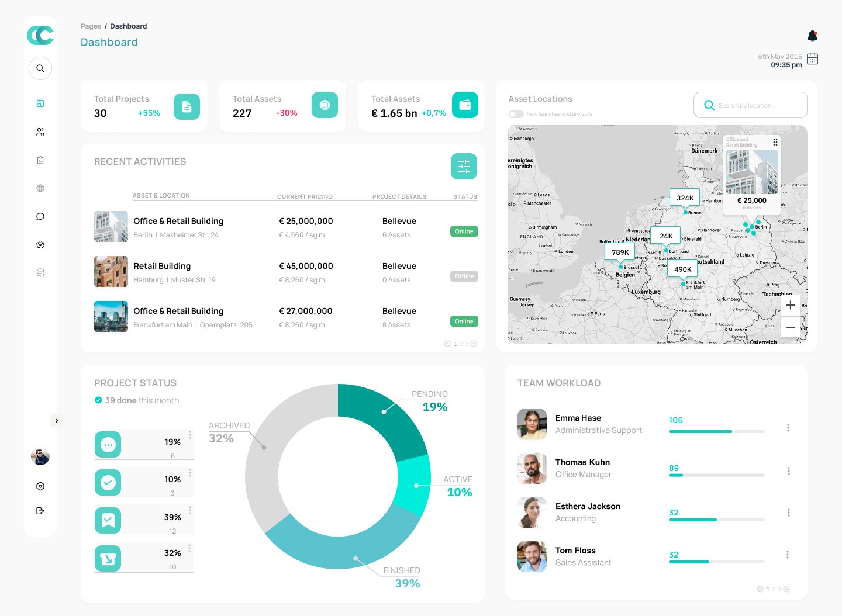The width and height of the screenshot is (842, 616).
Task: Click the Pages breadcrumb link
Action: click(x=91, y=26)
